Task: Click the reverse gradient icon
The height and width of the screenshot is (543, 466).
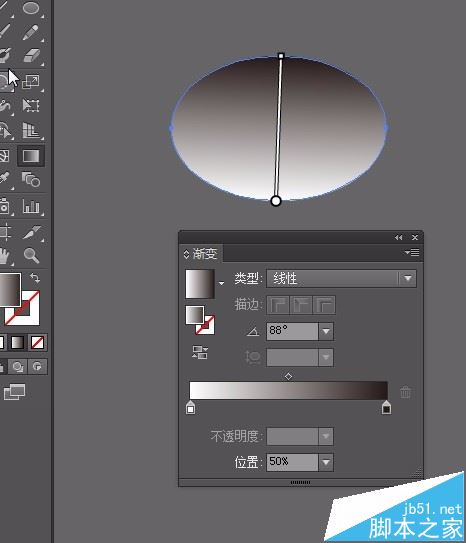Action: tap(200, 352)
